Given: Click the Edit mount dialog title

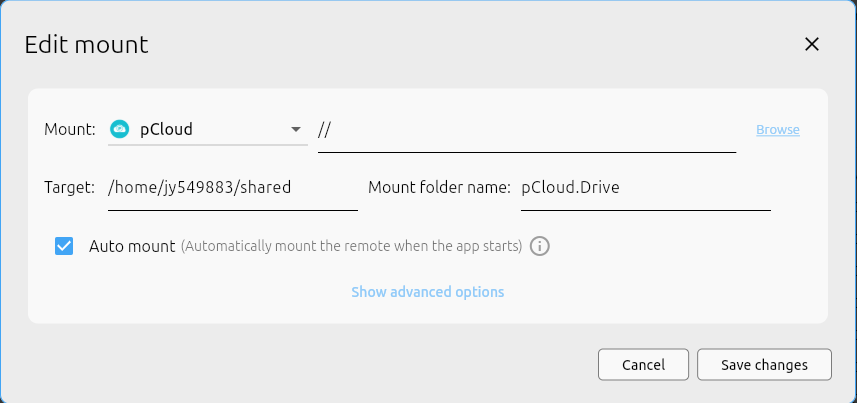Looking at the screenshot, I should tap(86, 44).
